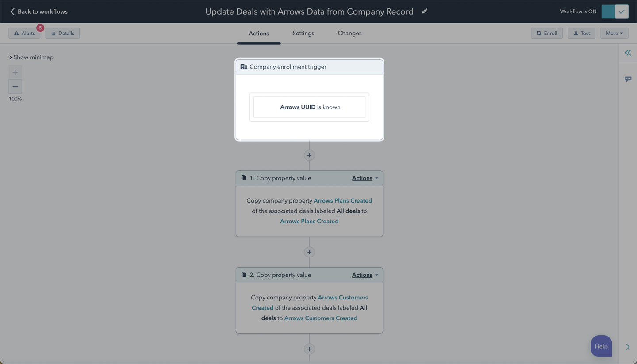
Task: Click the alerts count badge 5
Action: pos(40,28)
